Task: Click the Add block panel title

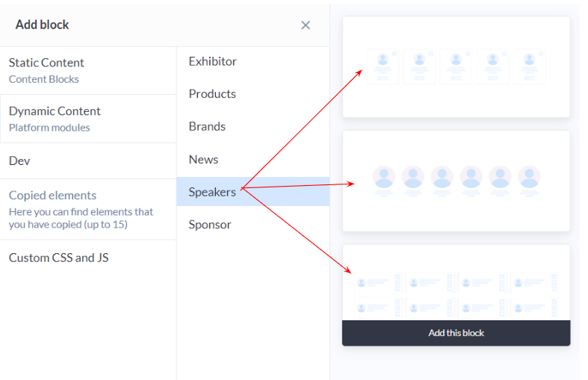Action: (42, 25)
